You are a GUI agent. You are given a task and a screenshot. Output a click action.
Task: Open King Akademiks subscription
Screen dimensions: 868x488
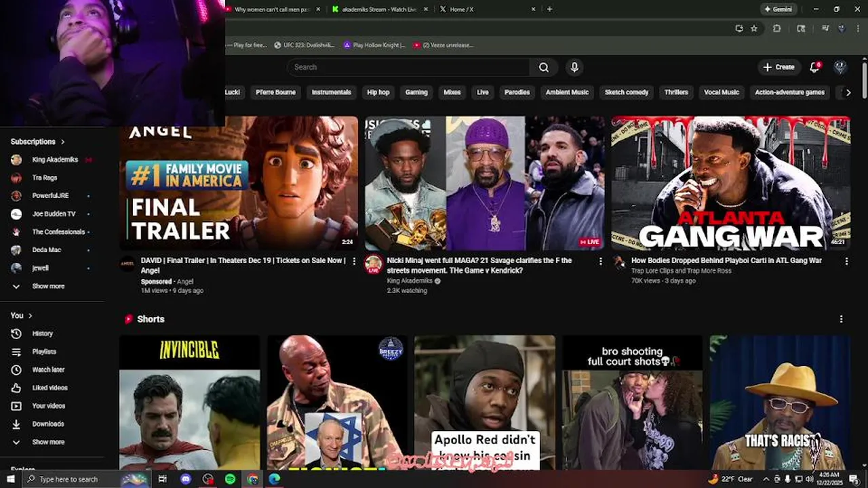tap(52, 160)
